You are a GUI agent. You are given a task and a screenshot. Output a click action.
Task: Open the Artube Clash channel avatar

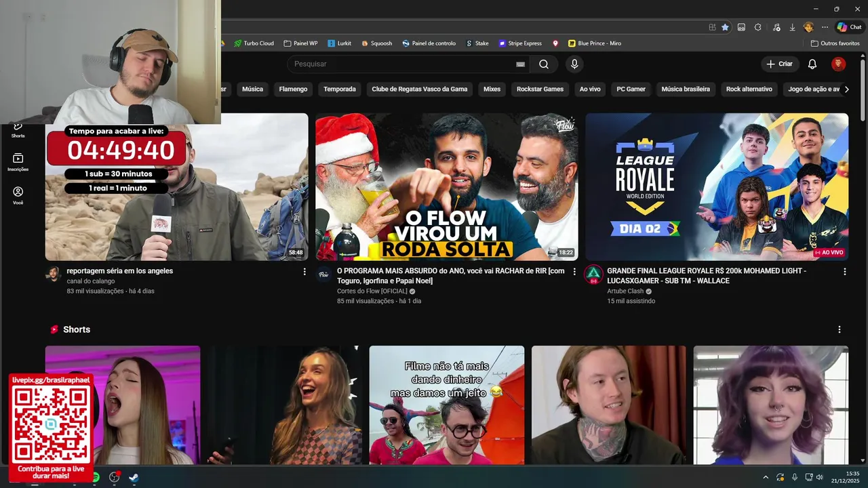coord(593,274)
